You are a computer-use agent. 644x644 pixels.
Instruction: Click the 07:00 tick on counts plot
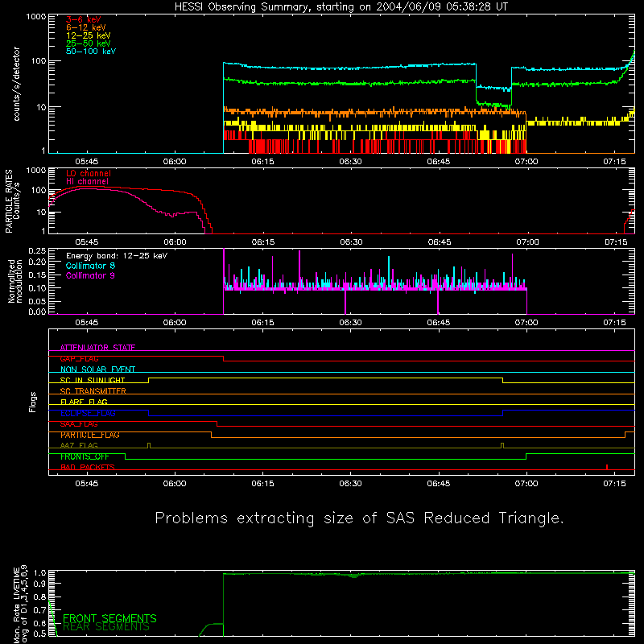click(x=526, y=162)
